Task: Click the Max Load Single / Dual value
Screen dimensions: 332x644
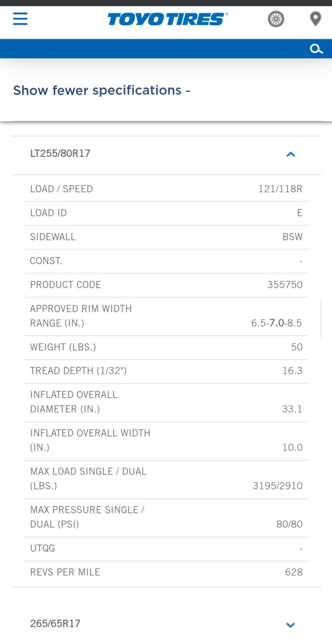Action: pyautogui.click(x=278, y=486)
